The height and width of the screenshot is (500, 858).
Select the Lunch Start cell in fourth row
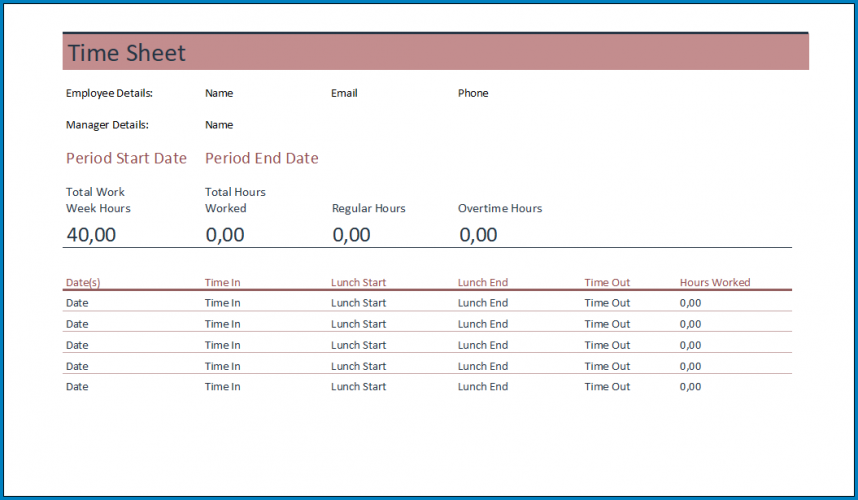(x=358, y=366)
